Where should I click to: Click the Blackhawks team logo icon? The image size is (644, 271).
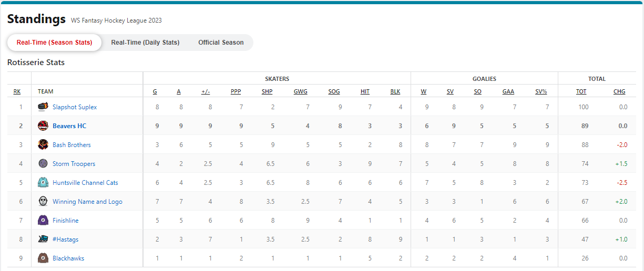click(x=43, y=258)
